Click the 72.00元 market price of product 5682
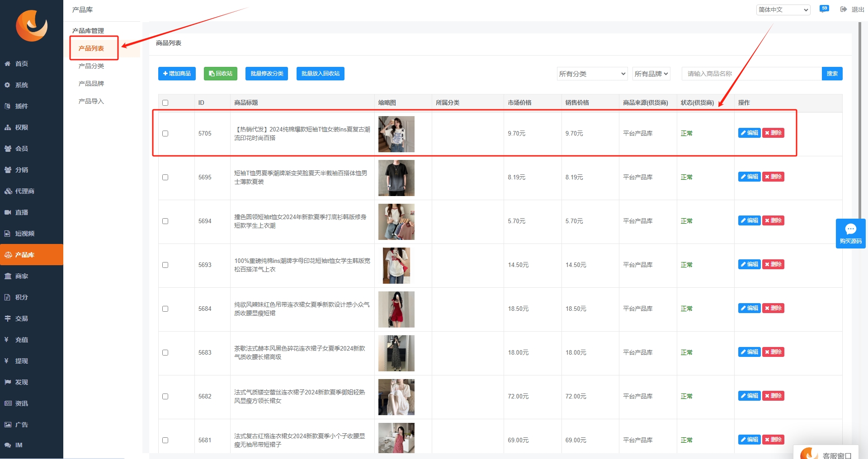868x459 pixels. click(518, 396)
